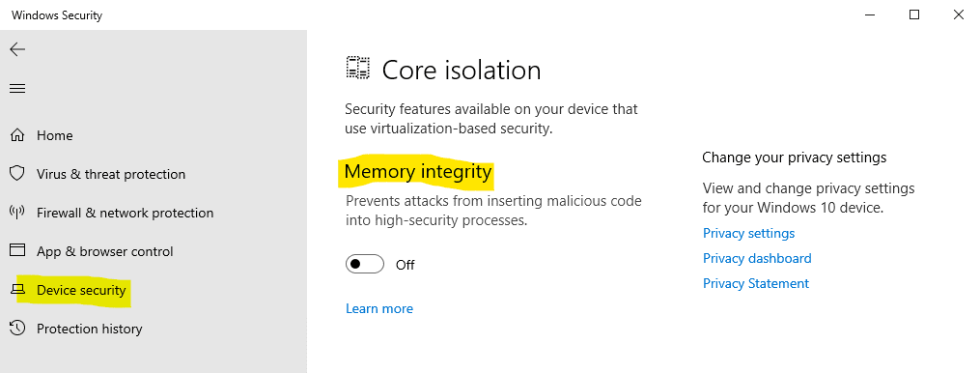Open the Privacy Statement link

[756, 283]
